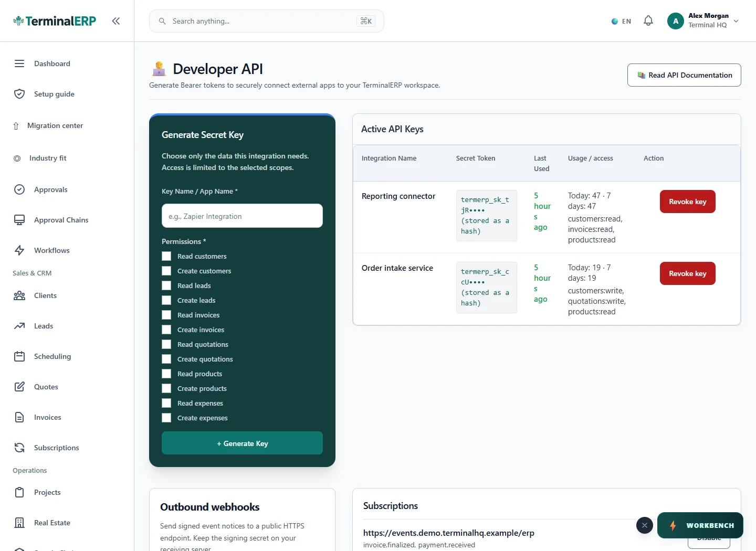Click the Approval Chains monitor icon
Screen dimensions: 756x551
pos(19,220)
